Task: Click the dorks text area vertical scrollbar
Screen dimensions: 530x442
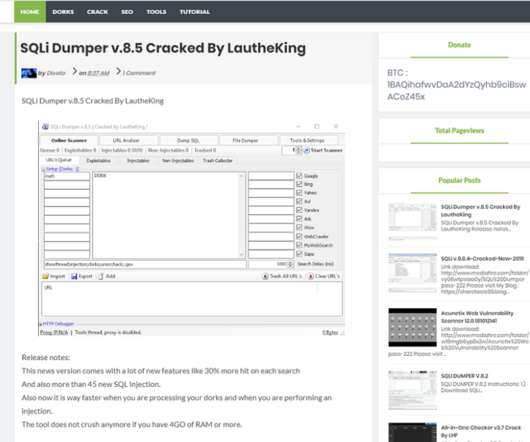Action: tap(241, 216)
